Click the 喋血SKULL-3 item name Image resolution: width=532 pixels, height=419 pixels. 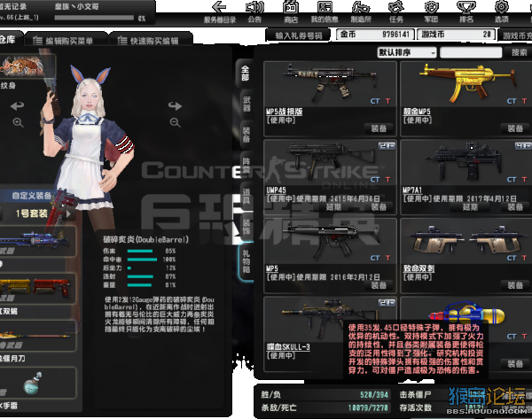pyautogui.click(x=288, y=347)
